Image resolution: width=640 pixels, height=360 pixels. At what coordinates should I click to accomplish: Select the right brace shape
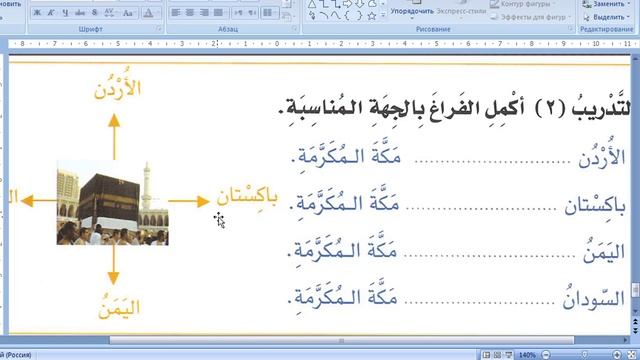click(x=359, y=16)
